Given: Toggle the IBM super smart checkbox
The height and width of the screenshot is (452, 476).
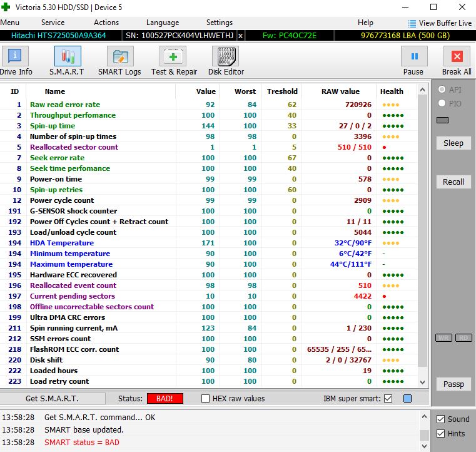Looking at the screenshot, I should tap(388, 399).
